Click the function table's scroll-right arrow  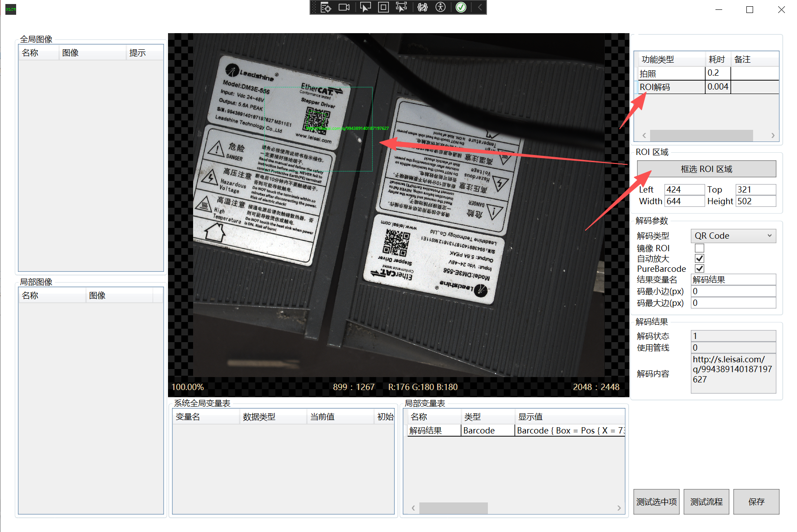pos(773,135)
